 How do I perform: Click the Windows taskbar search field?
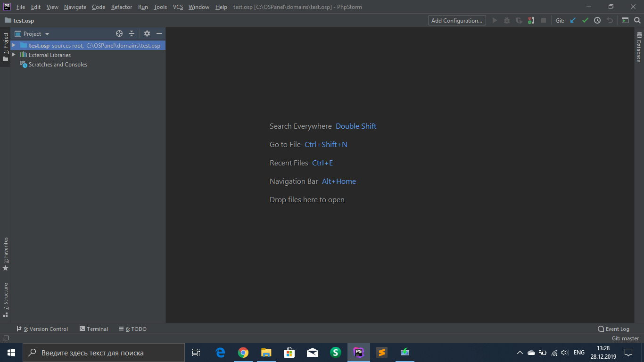click(x=104, y=353)
